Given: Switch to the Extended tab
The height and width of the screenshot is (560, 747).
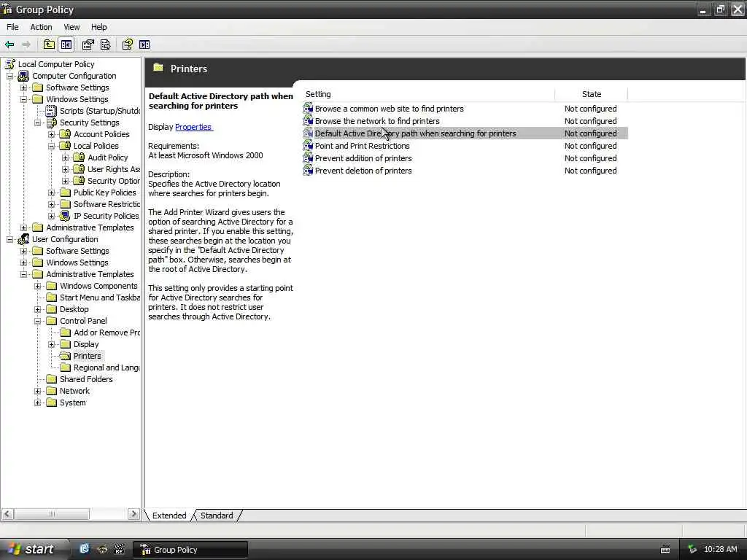Looking at the screenshot, I should pos(169,516).
